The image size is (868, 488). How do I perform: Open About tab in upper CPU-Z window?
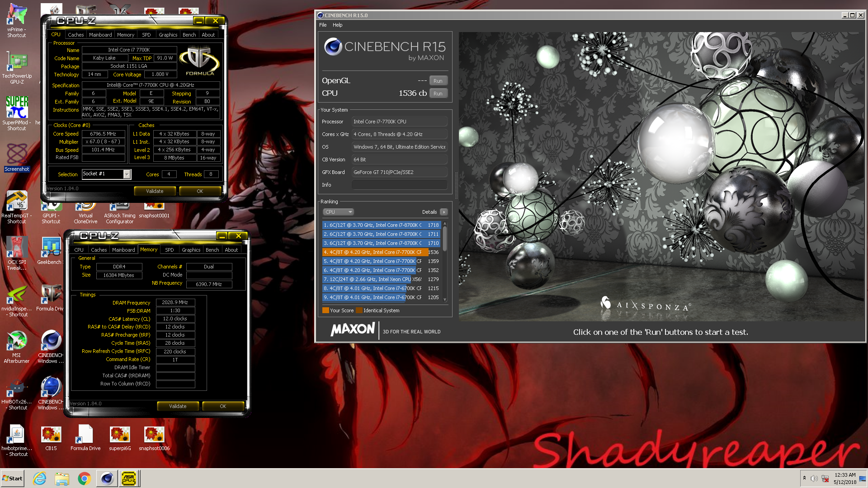pos(208,35)
